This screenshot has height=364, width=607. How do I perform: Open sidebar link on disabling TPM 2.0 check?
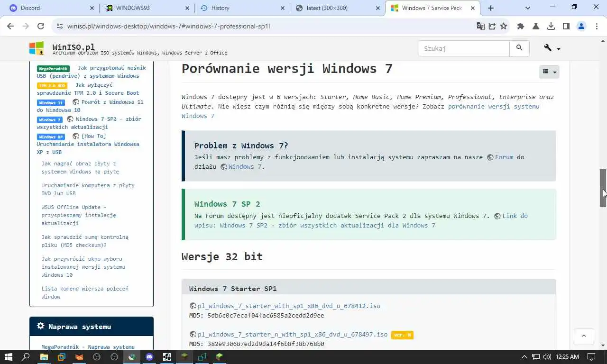pos(88,89)
